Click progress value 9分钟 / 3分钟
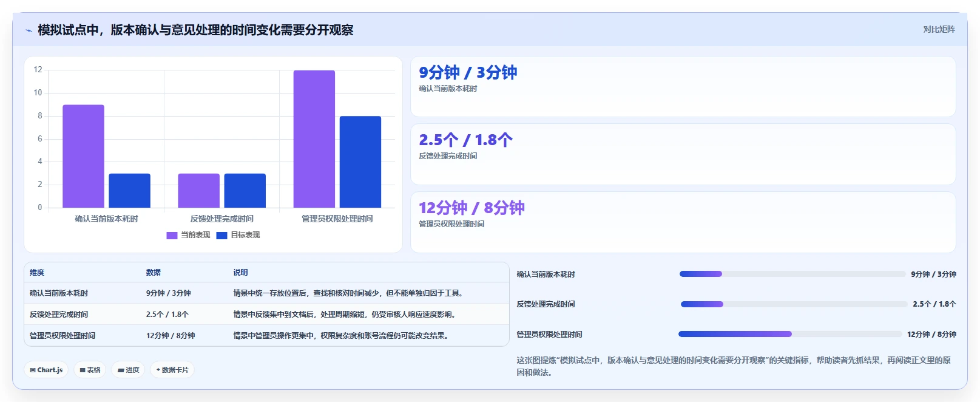The image size is (980, 402). click(933, 274)
